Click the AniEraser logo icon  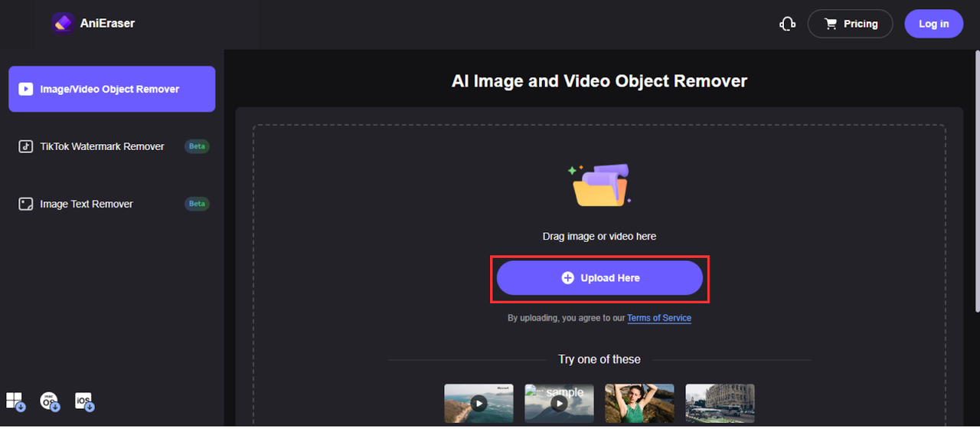click(x=63, y=24)
